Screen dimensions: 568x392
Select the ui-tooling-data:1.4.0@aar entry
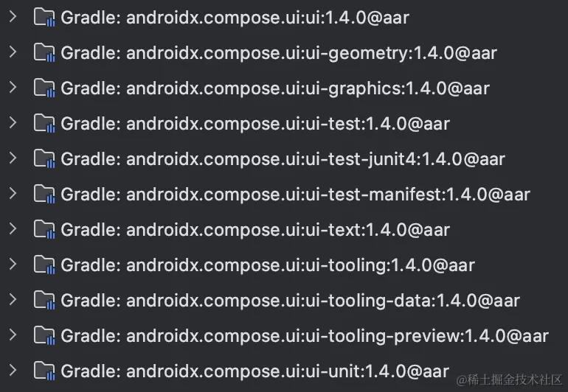291,301
